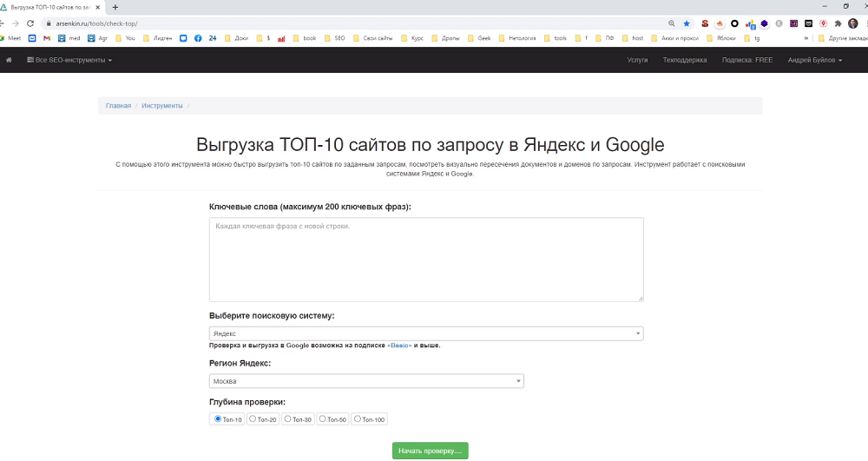Expand the Все SEO-инструменты menu
This screenshot has width=868, height=461.
(x=69, y=60)
